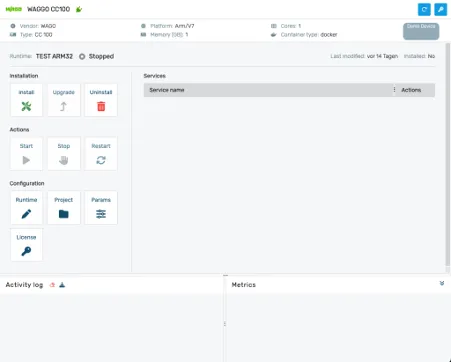Click the Memory icon in device info

click(x=143, y=35)
